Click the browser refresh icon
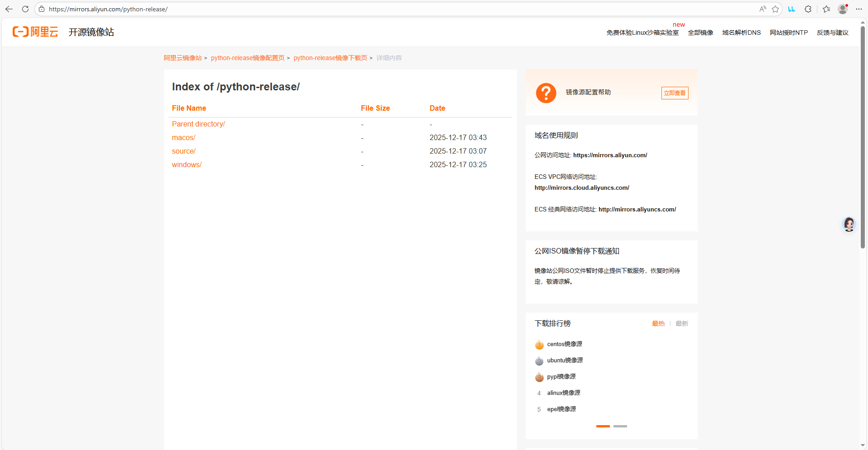Viewport: 868px width, 450px height. 25,9
